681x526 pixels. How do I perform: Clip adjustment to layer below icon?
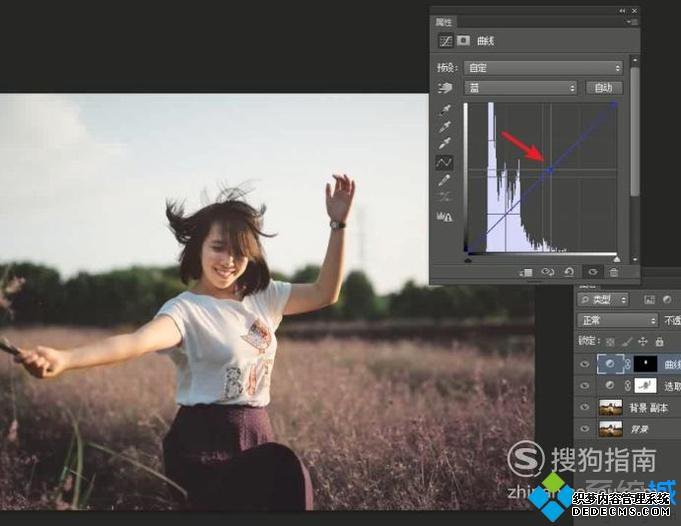pyautogui.click(x=526, y=271)
